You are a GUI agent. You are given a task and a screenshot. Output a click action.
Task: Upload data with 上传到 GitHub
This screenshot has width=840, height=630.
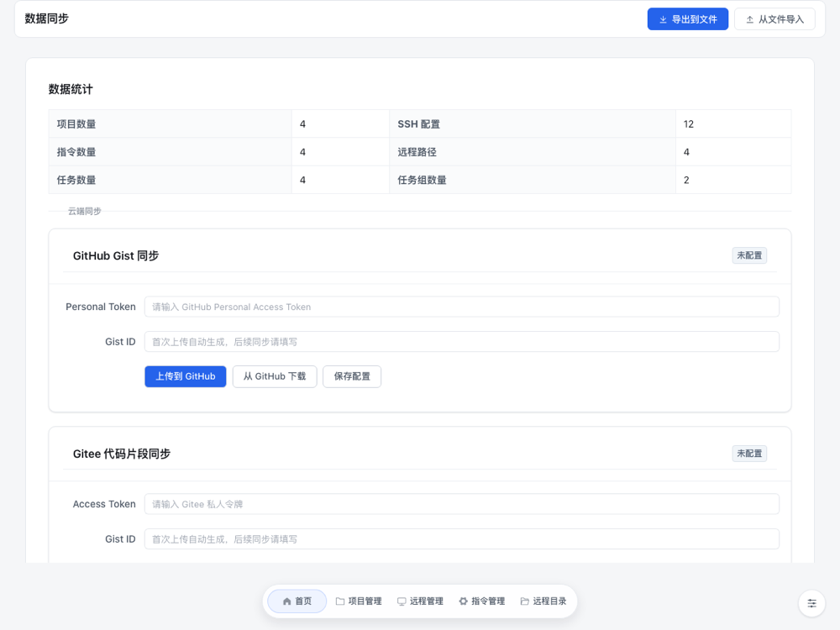[186, 376]
